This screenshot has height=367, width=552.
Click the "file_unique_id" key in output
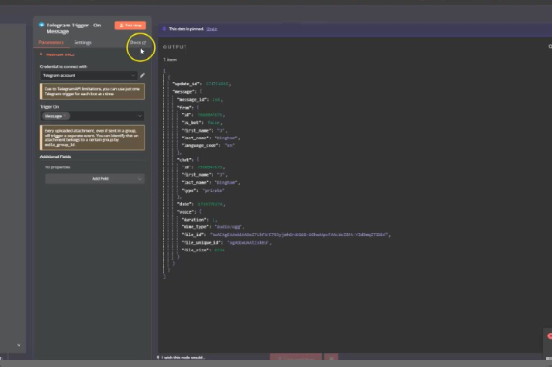pyautogui.click(x=202, y=242)
